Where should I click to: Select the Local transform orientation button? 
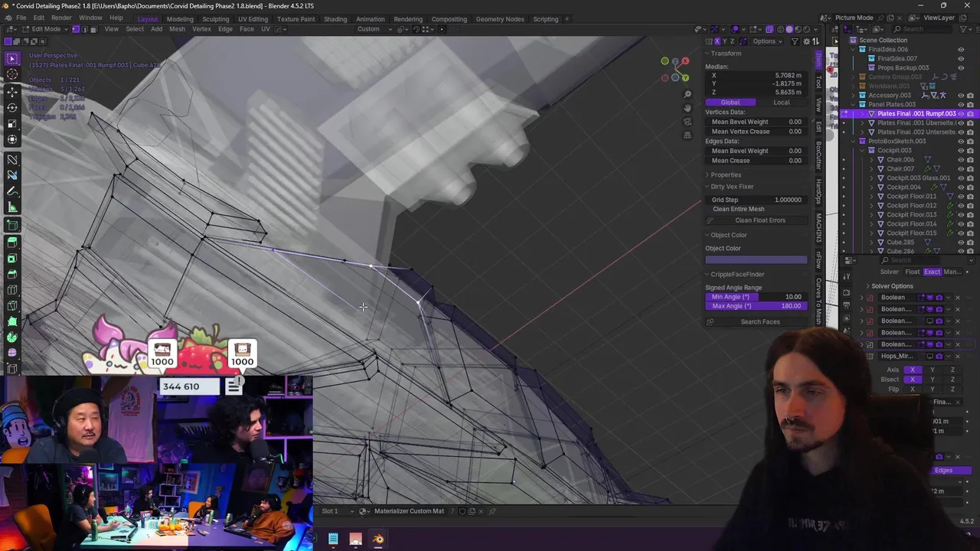pos(781,103)
